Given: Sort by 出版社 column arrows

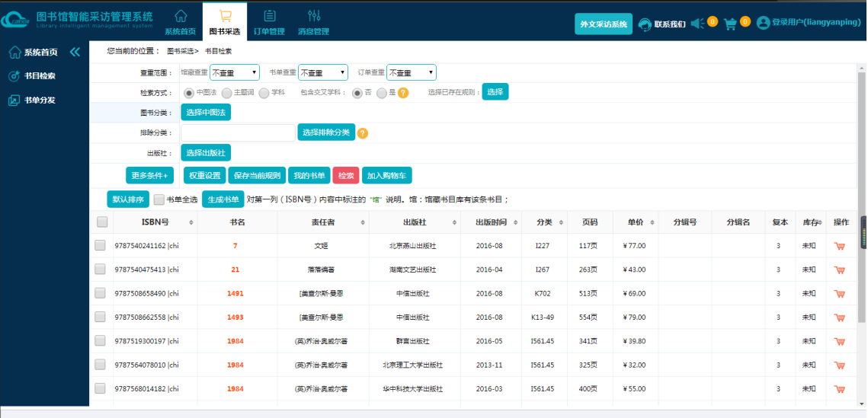Looking at the screenshot, I should click(454, 222).
